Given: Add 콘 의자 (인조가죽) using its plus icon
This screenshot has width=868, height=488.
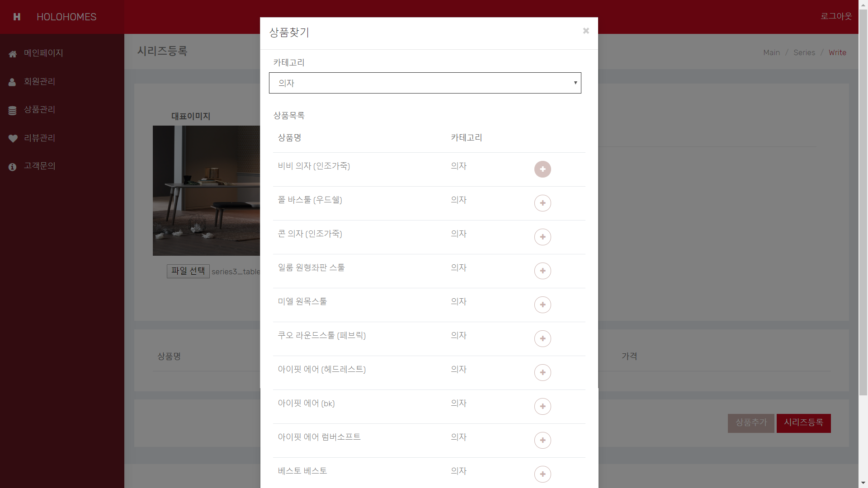Looking at the screenshot, I should (543, 237).
